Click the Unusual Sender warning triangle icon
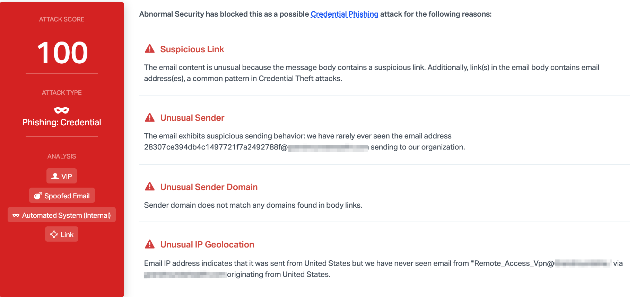The image size is (644, 297). pos(150,118)
